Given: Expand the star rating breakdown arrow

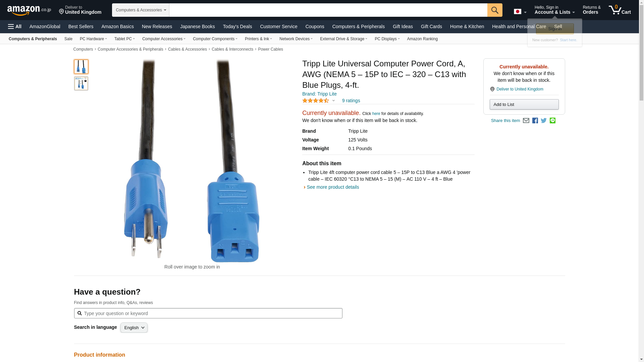Looking at the screenshot, I should pyautogui.click(x=333, y=101).
